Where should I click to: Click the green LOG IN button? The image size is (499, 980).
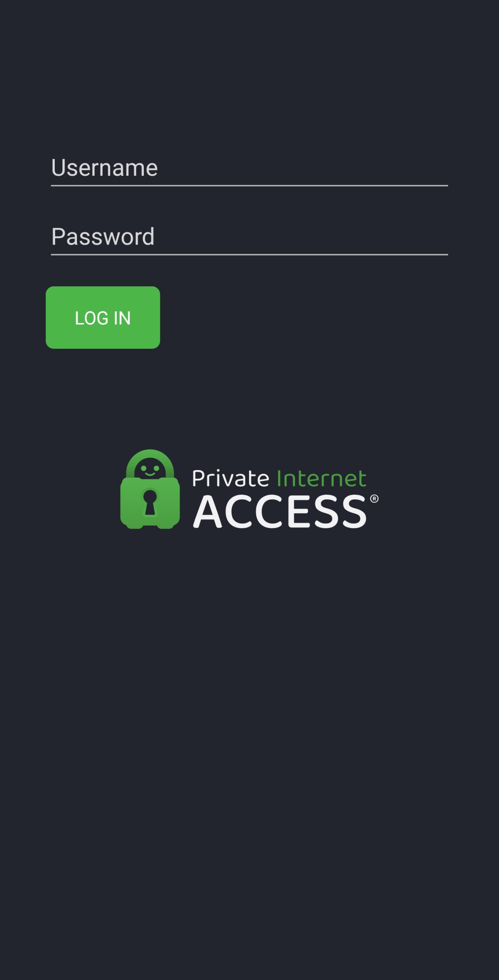[103, 317]
